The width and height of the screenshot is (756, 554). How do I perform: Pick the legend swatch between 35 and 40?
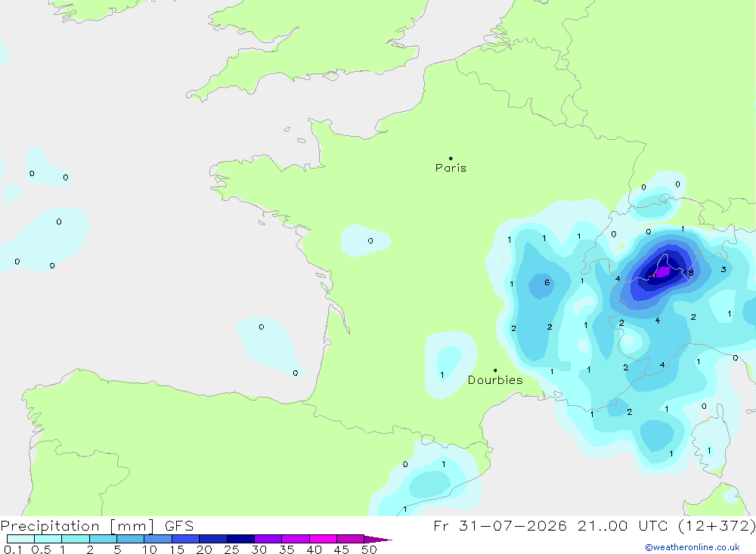click(x=295, y=539)
